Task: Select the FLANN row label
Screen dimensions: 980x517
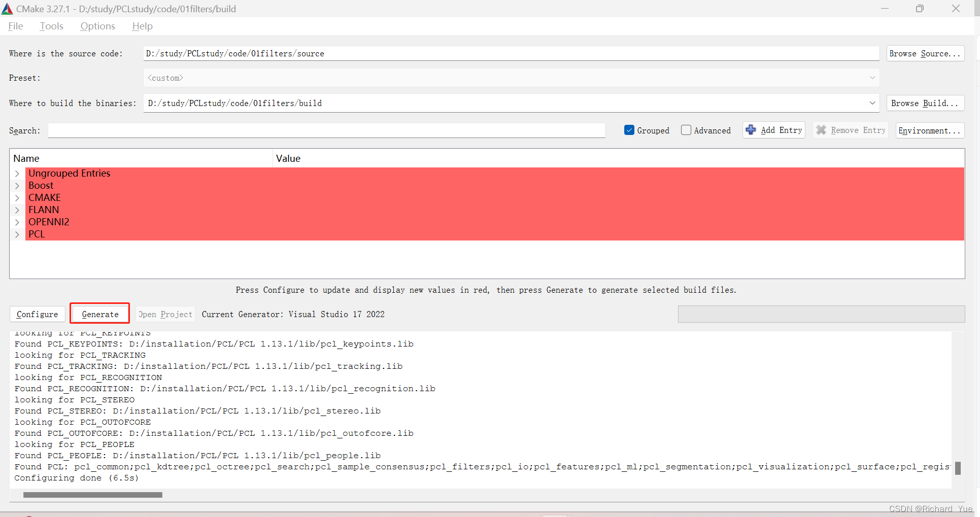Action: [x=44, y=210]
